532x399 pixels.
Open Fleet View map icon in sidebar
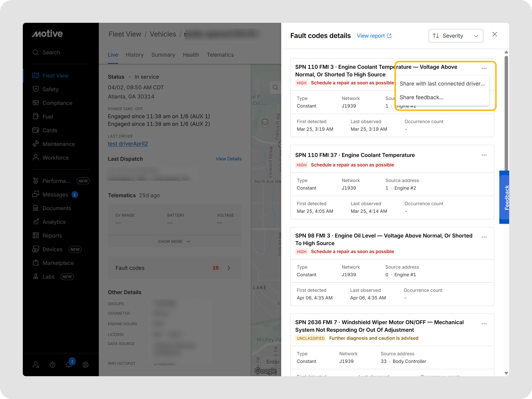36,75
